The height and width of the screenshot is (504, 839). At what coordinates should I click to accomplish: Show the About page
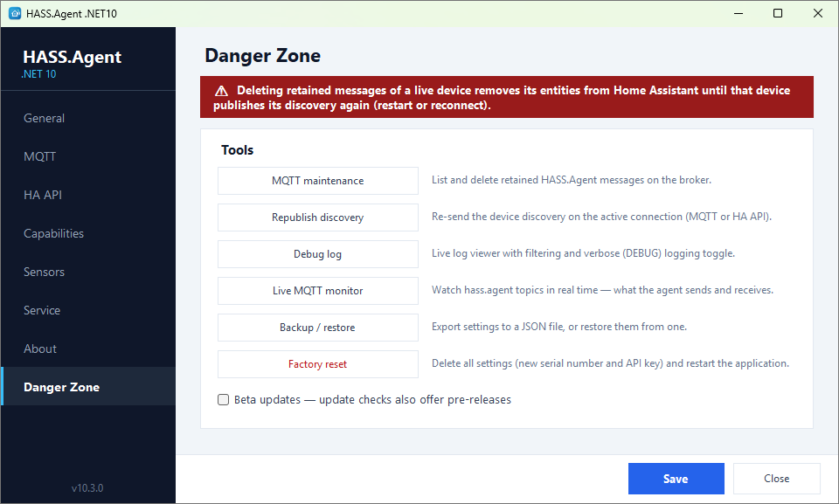pyautogui.click(x=87, y=349)
